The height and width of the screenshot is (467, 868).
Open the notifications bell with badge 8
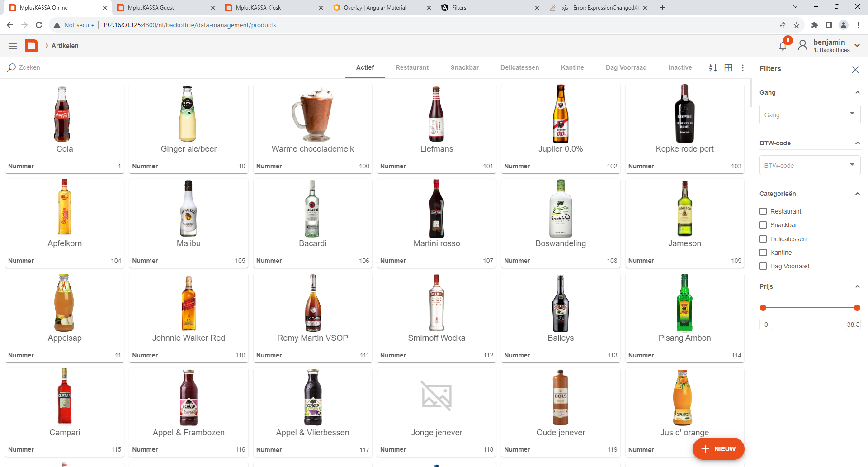click(783, 46)
